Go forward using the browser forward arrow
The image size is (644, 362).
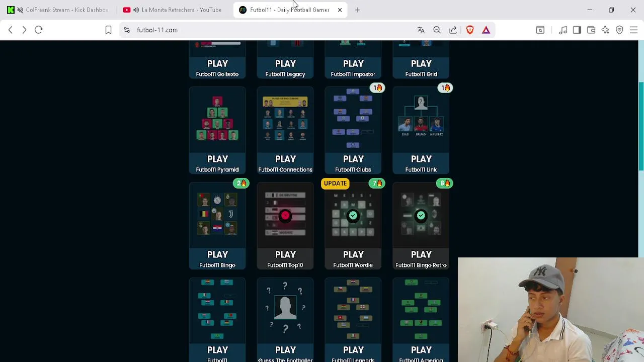tap(24, 30)
